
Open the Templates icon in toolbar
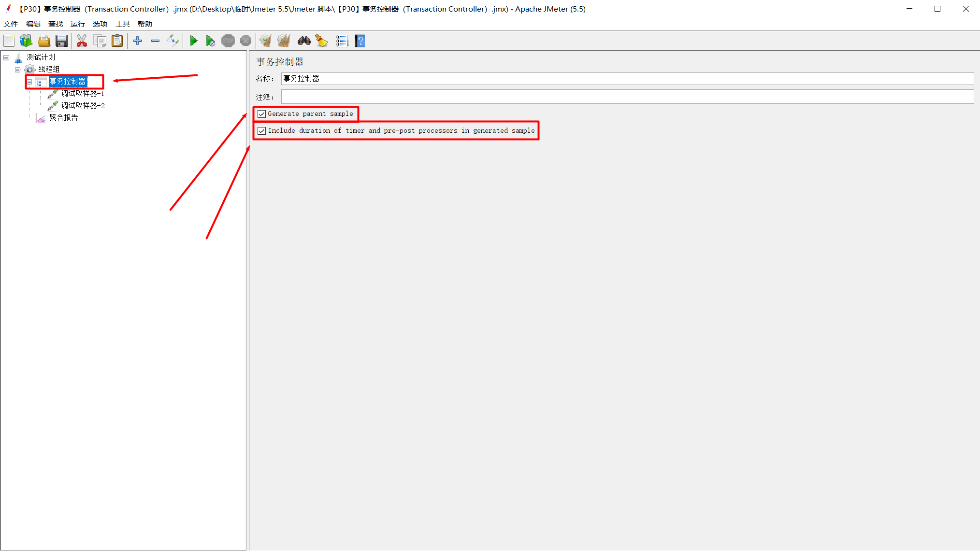pos(26,41)
